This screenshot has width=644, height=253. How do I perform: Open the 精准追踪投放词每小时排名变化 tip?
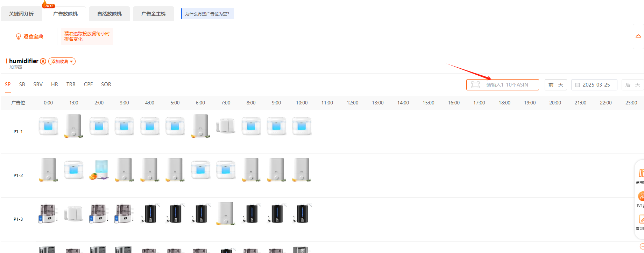pyautogui.click(x=87, y=36)
